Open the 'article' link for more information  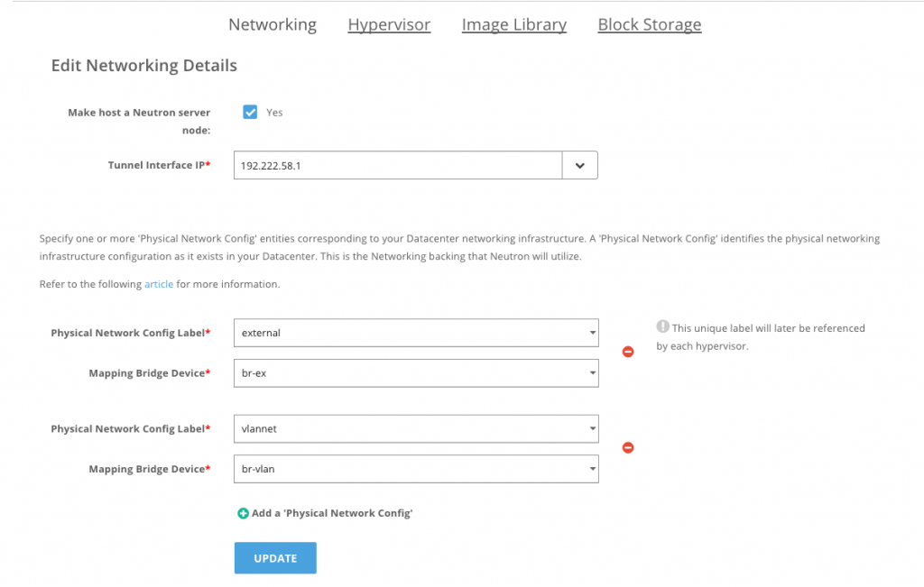[159, 284]
